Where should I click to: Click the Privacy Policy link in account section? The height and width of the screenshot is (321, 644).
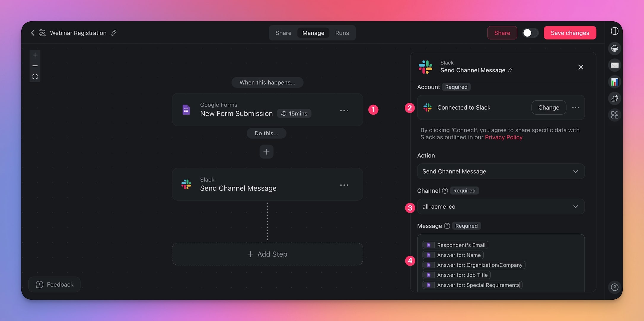pos(503,137)
